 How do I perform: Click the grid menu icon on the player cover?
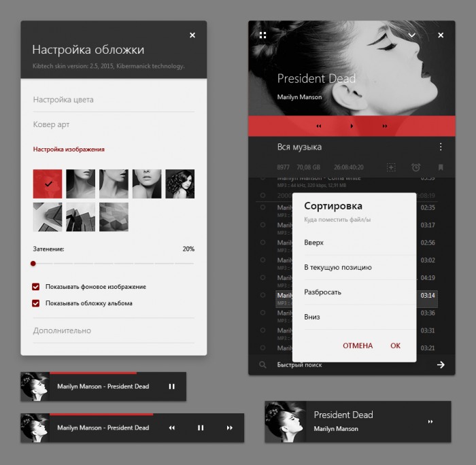click(x=263, y=35)
